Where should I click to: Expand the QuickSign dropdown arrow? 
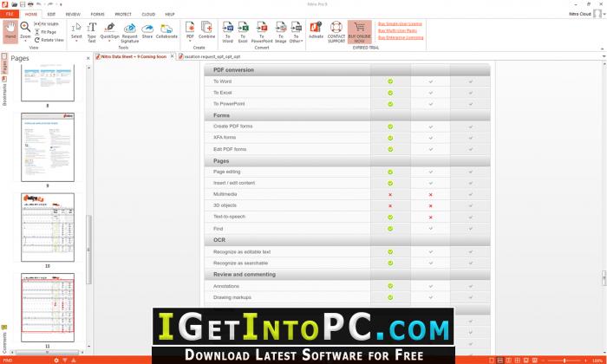click(x=109, y=41)
